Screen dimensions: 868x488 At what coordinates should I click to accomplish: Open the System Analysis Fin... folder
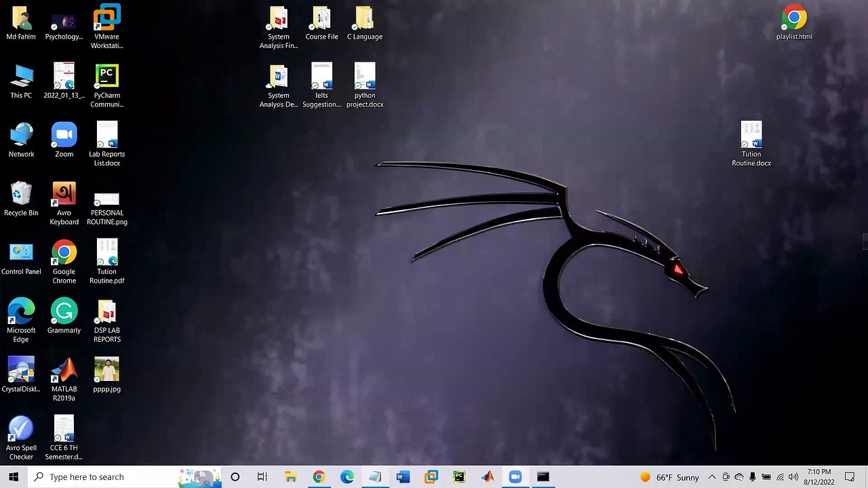pos(279,27)
